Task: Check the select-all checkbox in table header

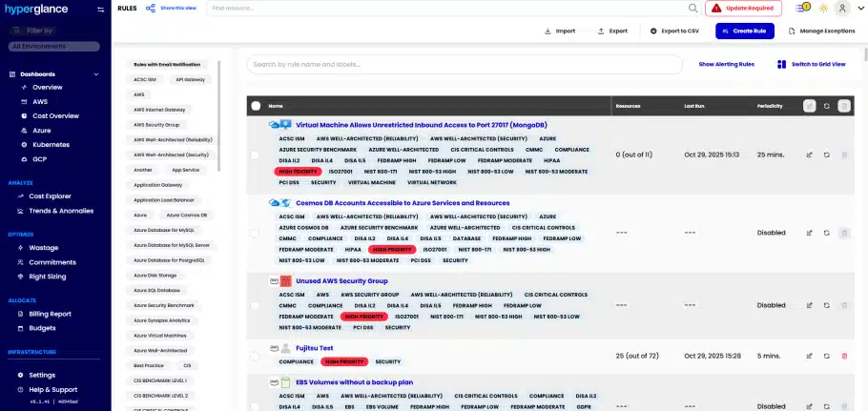Action: 255,106
